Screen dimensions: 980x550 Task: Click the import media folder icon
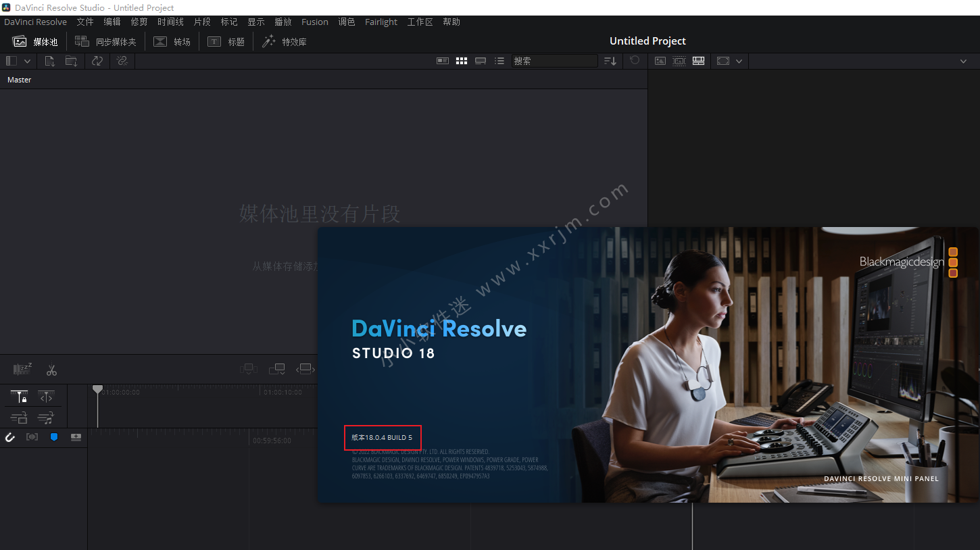[71, 61]
